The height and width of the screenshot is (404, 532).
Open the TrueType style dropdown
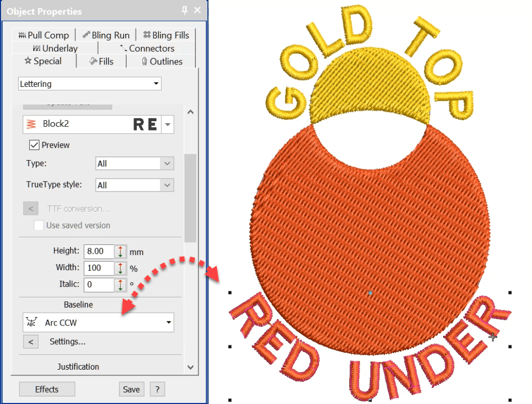point(167,185)
